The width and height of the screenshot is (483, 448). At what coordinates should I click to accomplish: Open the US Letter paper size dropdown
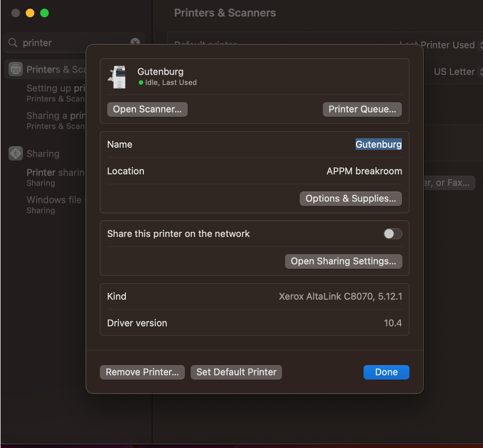pos(456,71)
